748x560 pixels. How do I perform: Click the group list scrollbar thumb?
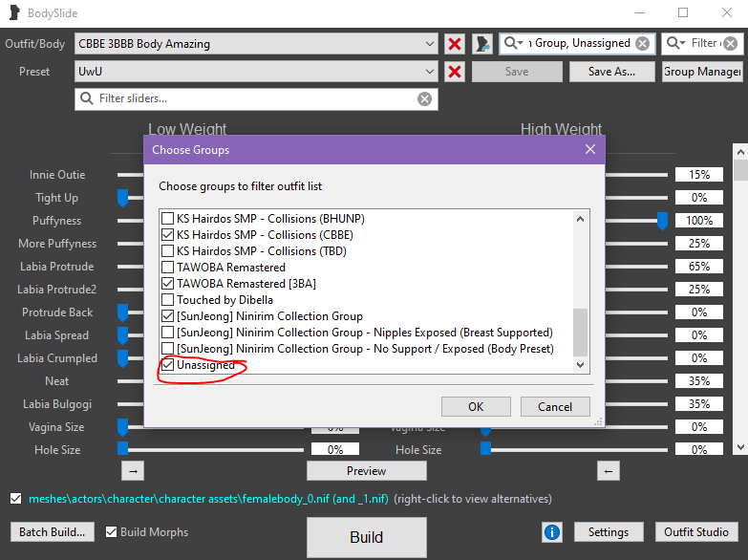tap(580, 332)
